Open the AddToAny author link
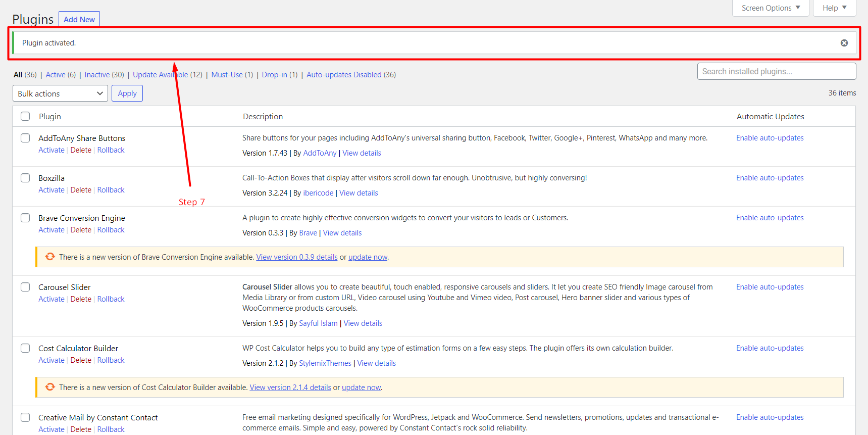The height and width of the screenshot is (435, 868). [320, 153]
